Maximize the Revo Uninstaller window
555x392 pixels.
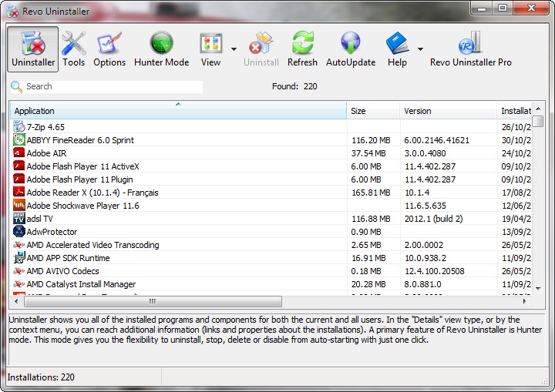(x=503, y=8)
